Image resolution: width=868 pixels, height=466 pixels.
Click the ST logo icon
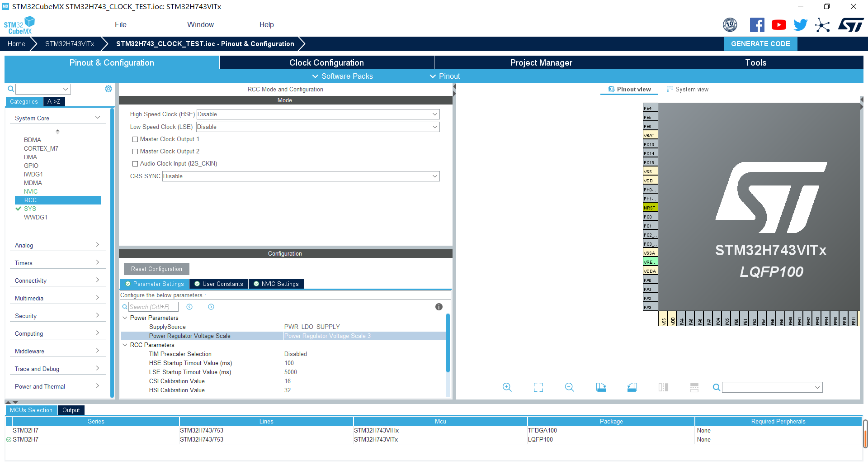851,25
